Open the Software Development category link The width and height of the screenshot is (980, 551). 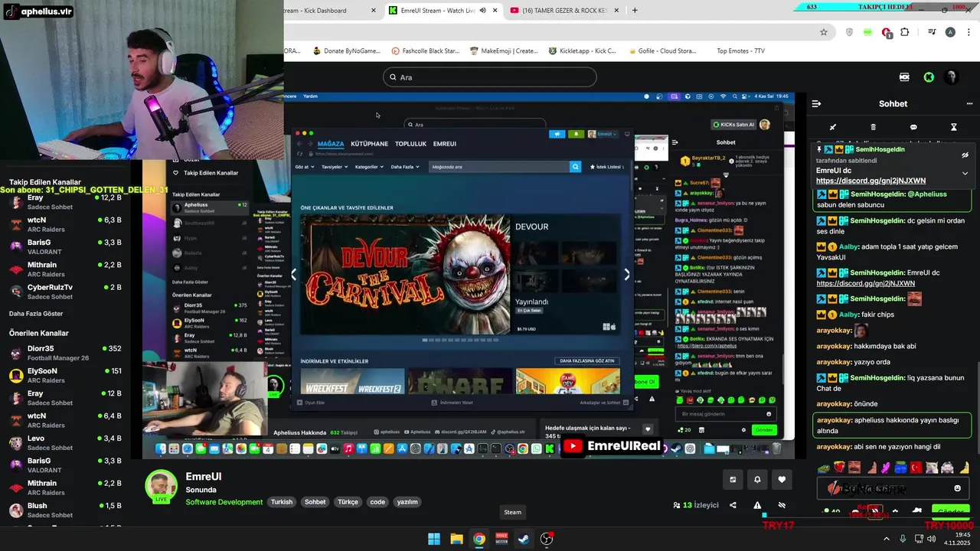point(224,502)
